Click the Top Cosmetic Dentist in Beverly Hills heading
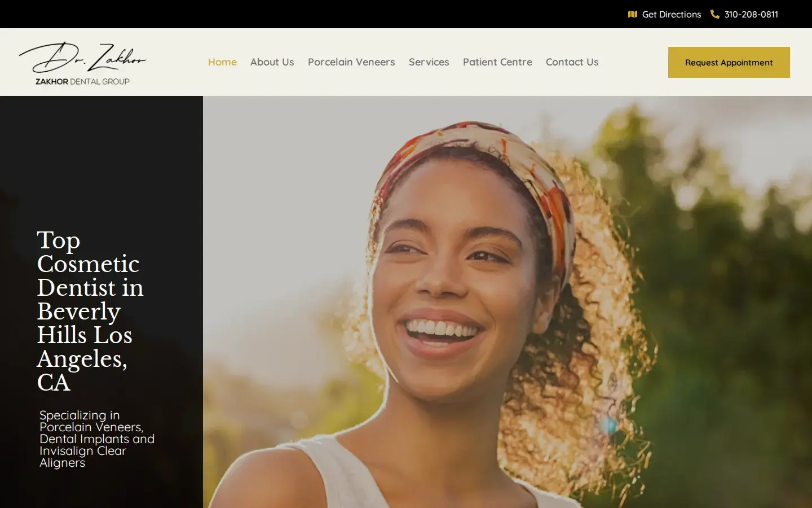Viewport: 812px width, 508px height. tap(90, 311)
